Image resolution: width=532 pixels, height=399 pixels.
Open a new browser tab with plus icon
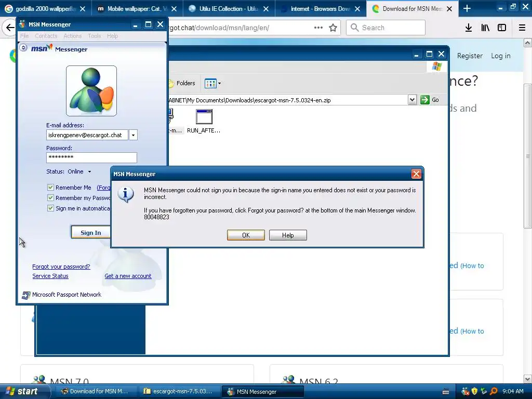(467, 8)
